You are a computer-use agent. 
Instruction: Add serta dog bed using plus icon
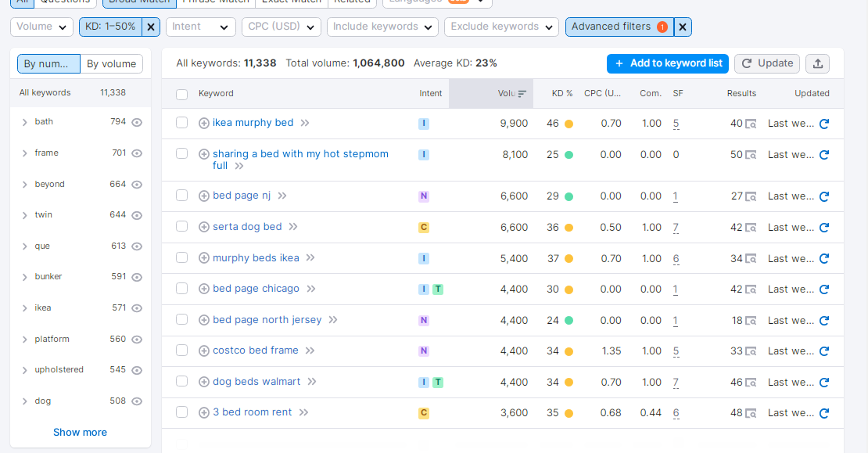click(x=204, y=227)
